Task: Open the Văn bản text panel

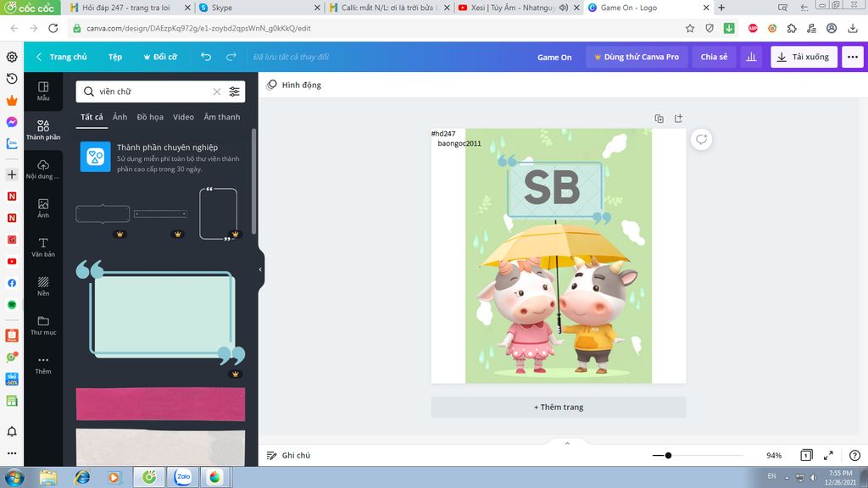Action: [43, 247]
